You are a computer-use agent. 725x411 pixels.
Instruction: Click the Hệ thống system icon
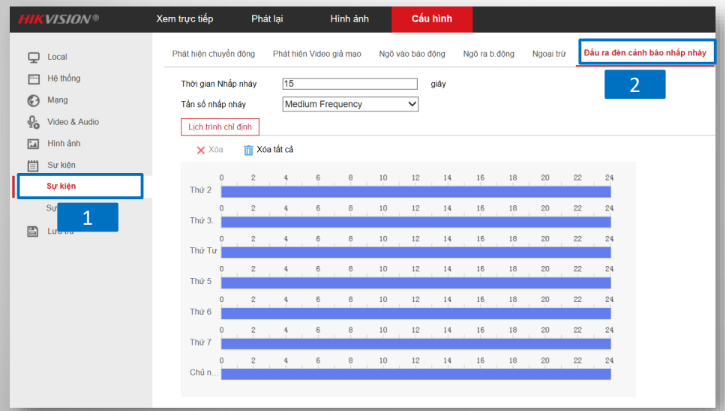tap(33, 78)
